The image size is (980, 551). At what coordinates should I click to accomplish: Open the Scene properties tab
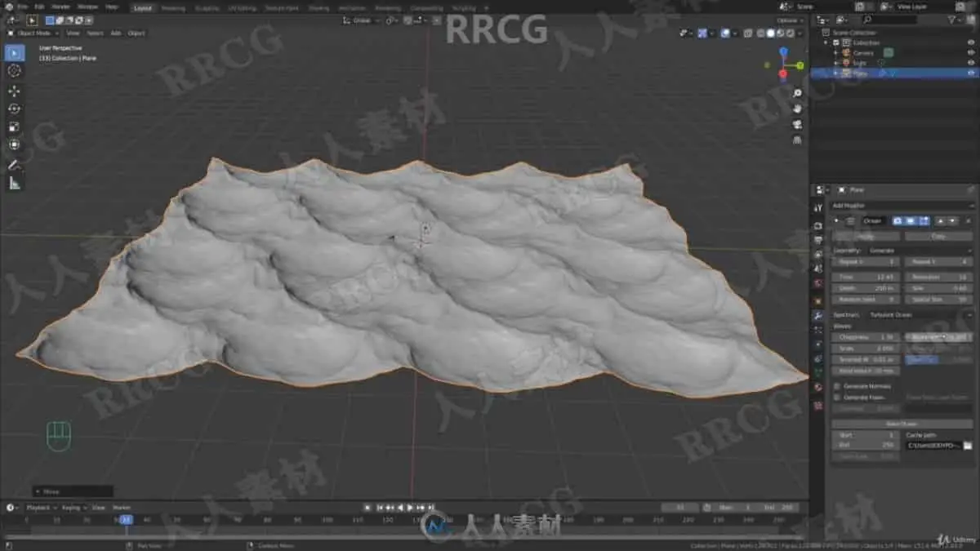[x=817, y=269]
